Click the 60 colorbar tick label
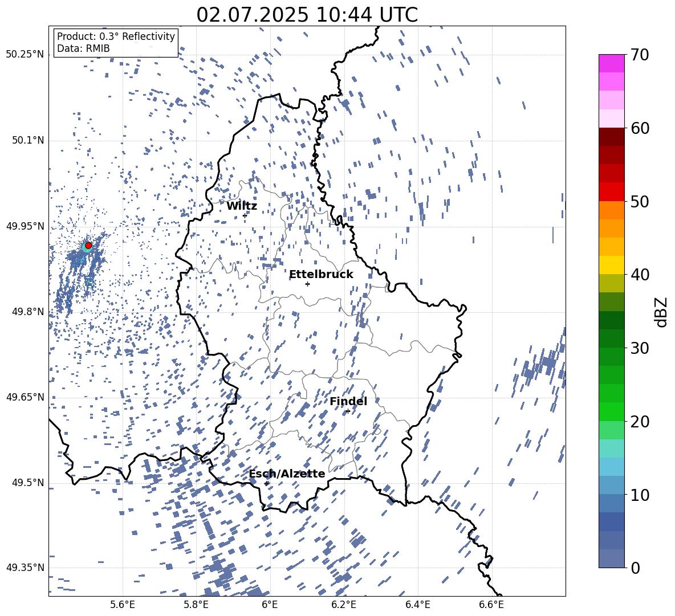This screenshot has width=675, height=616. click(x=640, y=128)
